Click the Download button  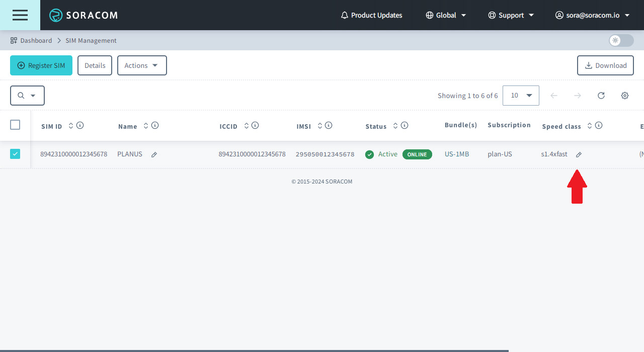[605, 65]
